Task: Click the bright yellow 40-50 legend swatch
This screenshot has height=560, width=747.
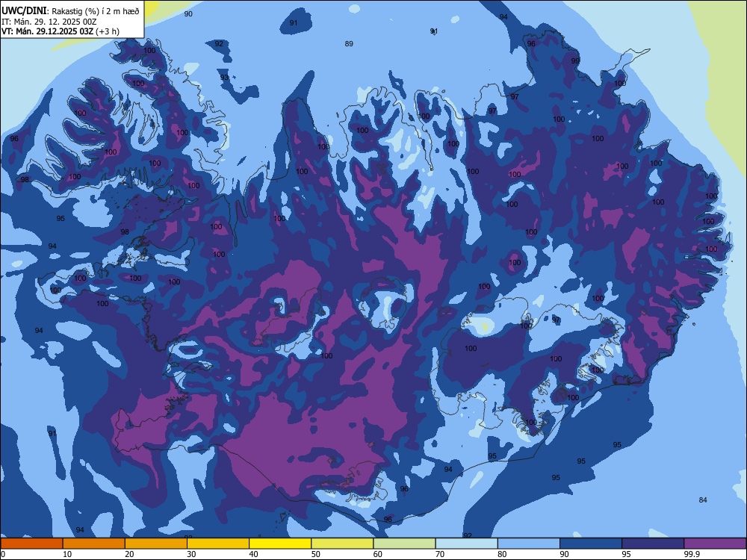Action: coord(280,544)
